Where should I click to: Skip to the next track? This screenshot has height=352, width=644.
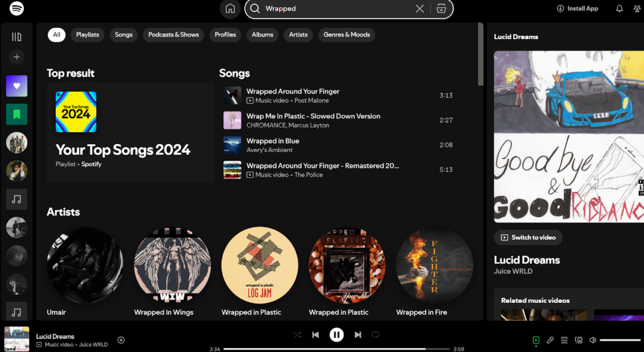point(357,335)
